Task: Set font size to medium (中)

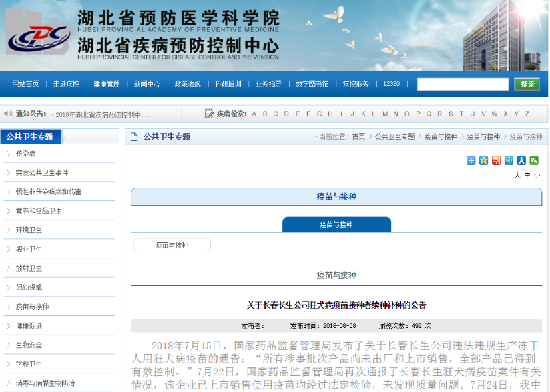Action: click(527, 175)
